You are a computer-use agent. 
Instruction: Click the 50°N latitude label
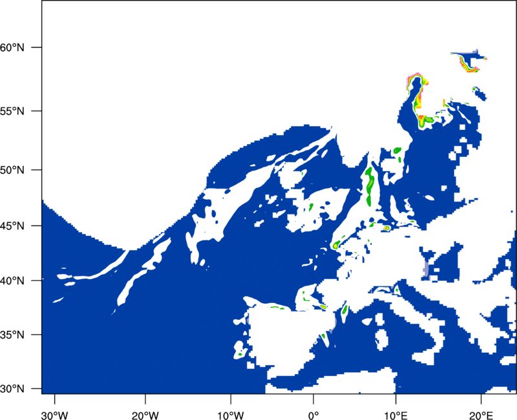pos(12,170)
